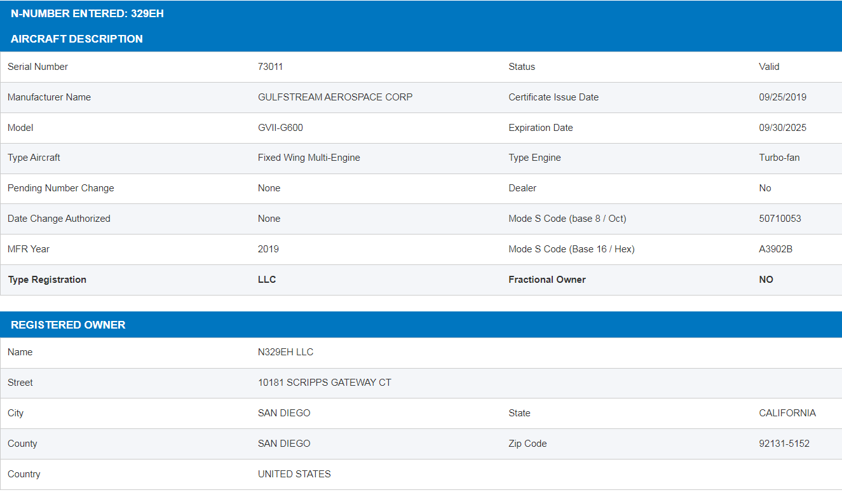Click the 'Status' label
The width and height of the screenshot is (842, 504).
522,67
